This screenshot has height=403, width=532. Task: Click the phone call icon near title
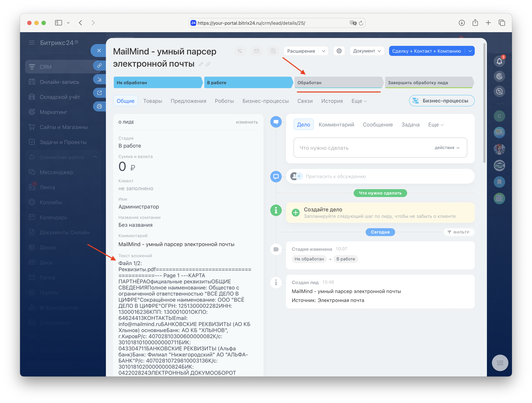240,51
